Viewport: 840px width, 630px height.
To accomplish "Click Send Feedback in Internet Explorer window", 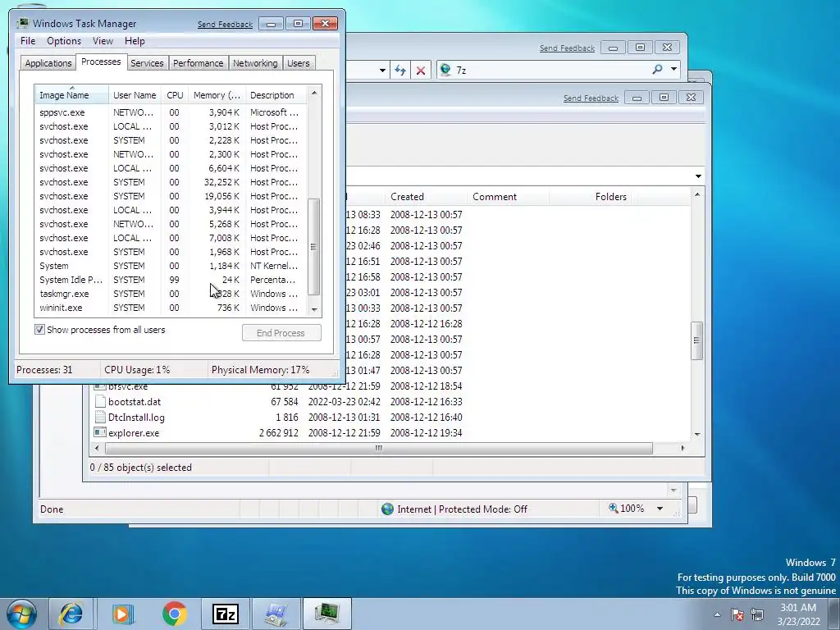I will (x=567, y=48).
